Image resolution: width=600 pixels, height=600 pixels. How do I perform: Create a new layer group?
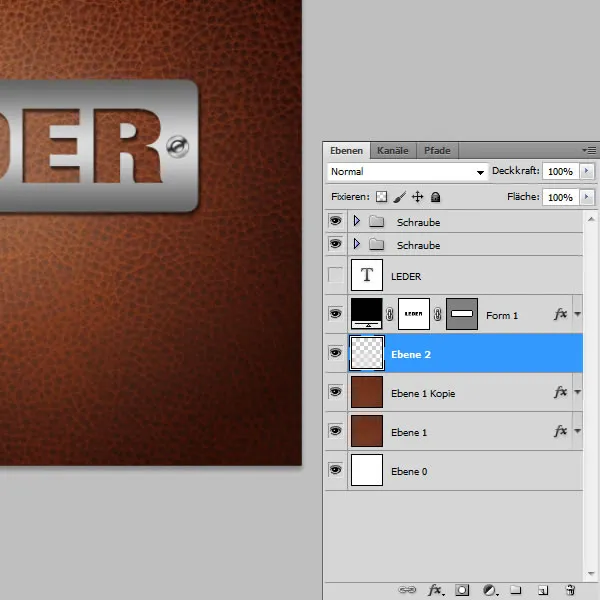(x=517, y=590)
